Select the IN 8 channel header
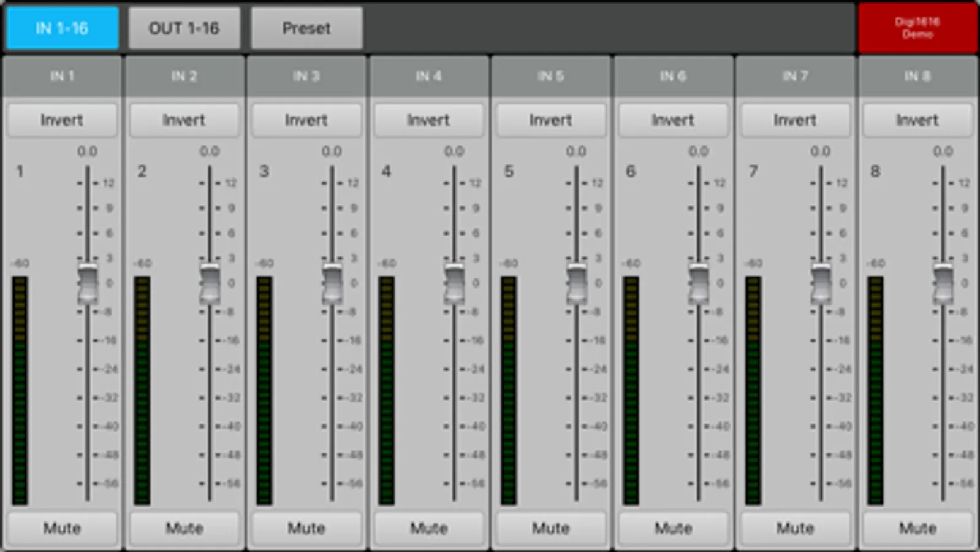980x552 pixels. tap(917, 76)
